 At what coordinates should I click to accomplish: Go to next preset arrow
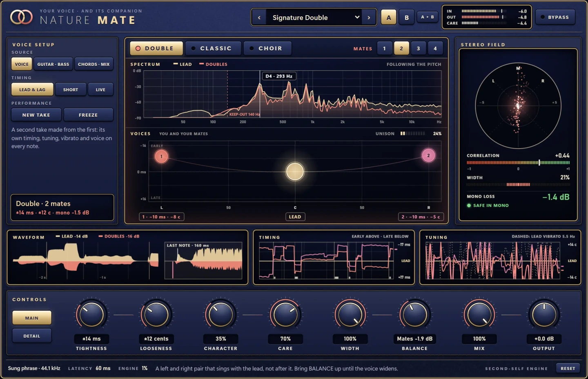[369, 18]
